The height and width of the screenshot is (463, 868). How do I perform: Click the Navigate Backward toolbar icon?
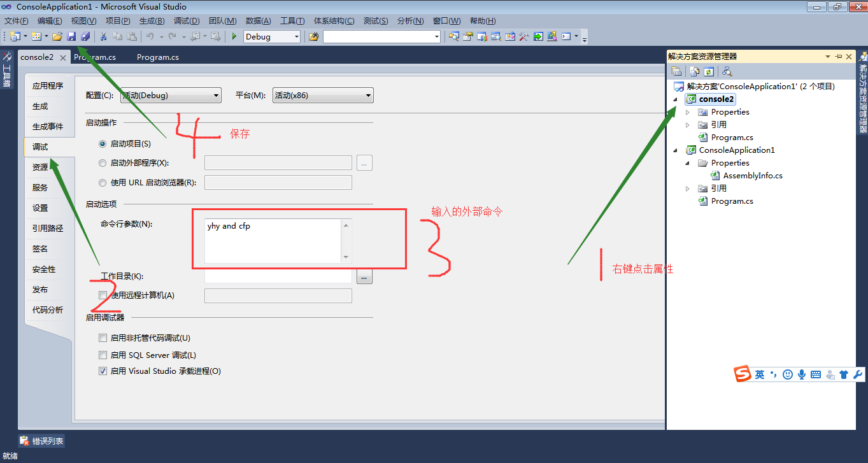(x=195, y=37)
